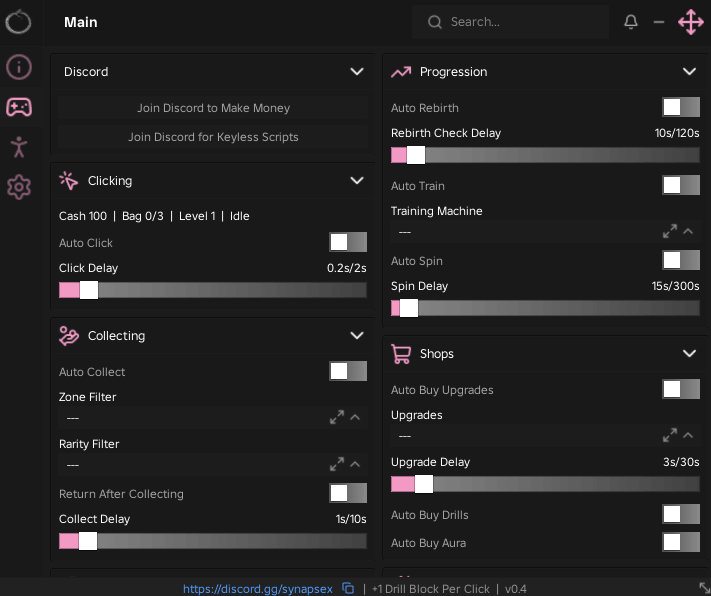Click the Collecting section hand icon

(69, 336)
